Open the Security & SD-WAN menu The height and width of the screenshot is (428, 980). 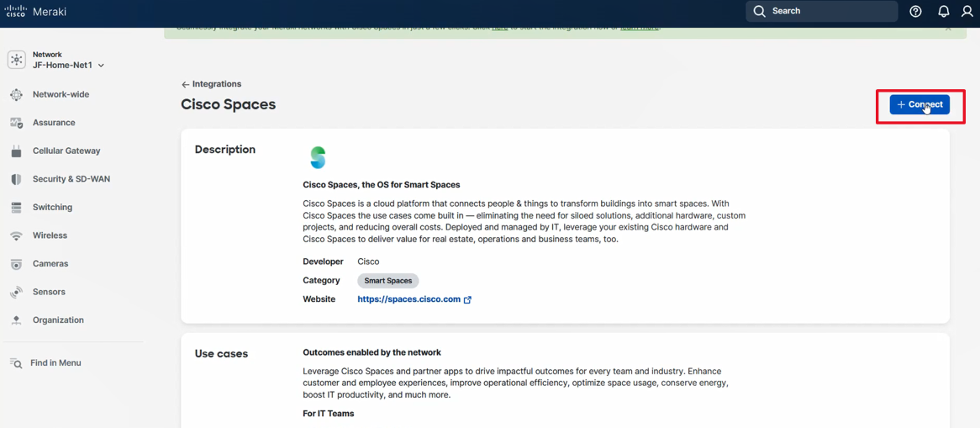[x=71, y=179]
